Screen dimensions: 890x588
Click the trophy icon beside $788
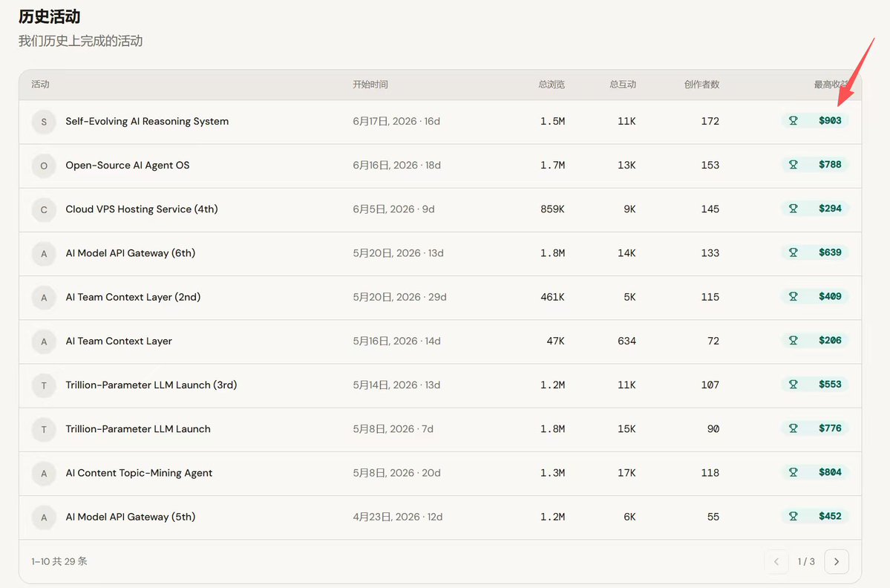[793, 165]
